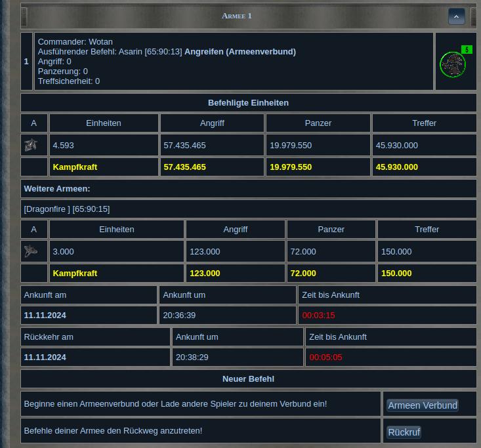Viewport: 481px width, 448px height.
Task: Collapse the Armee 1 panel with chevron
Action: pyautogui.click(x=456, y=16)
